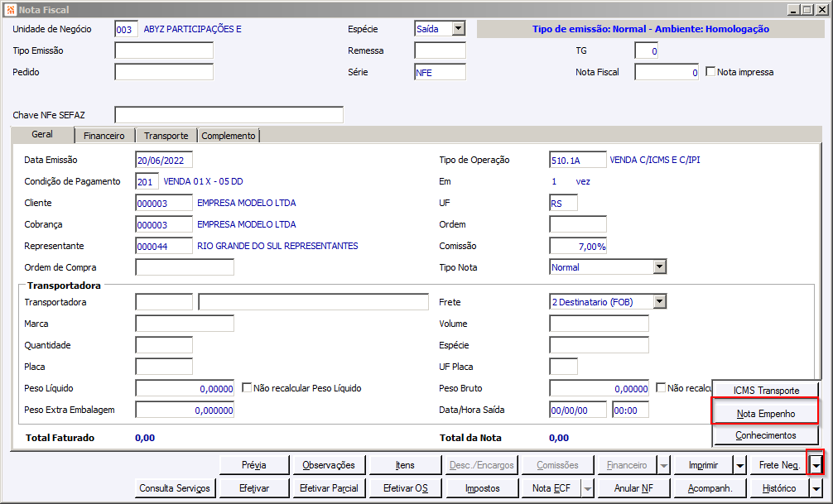The image size is (833, 504).
Task: Open the arrow next to Frete Neg.
Action: click(816, 465)
